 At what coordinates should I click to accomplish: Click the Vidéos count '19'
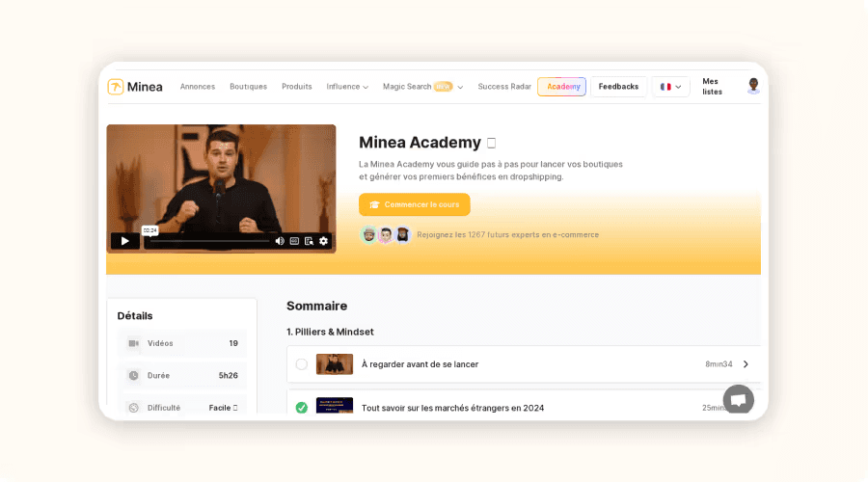(x=233, y=343)
